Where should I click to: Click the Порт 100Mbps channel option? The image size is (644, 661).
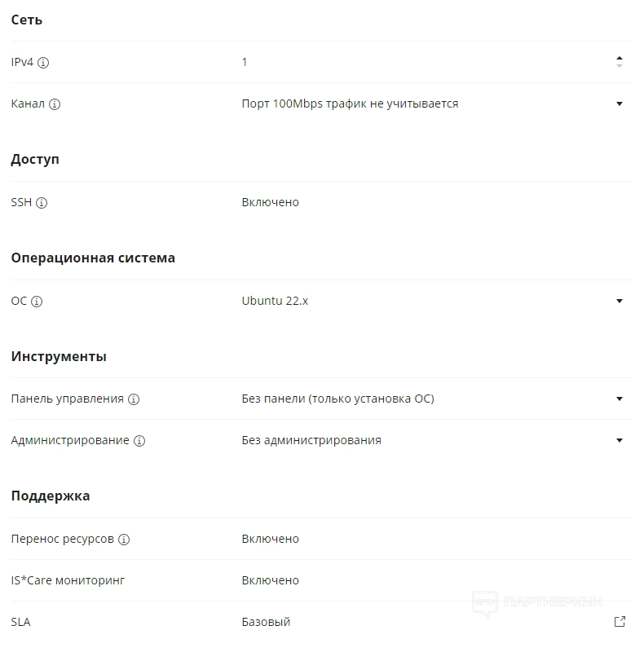350,104
